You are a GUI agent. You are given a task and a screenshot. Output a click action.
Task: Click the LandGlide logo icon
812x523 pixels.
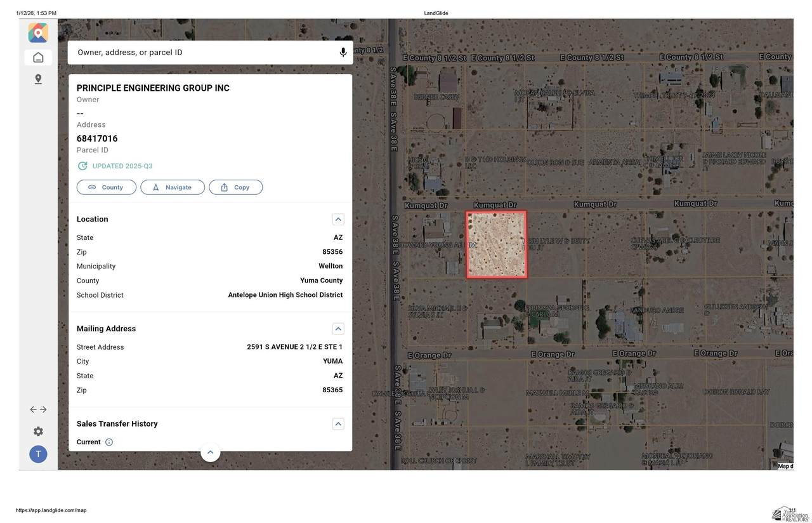coord(38,32)
